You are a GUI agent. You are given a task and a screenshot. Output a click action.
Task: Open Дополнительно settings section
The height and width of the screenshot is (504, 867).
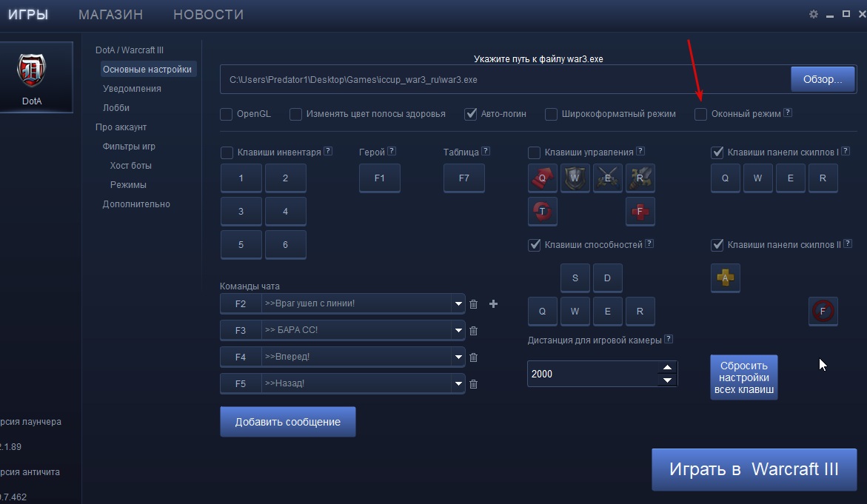(136, 204)
